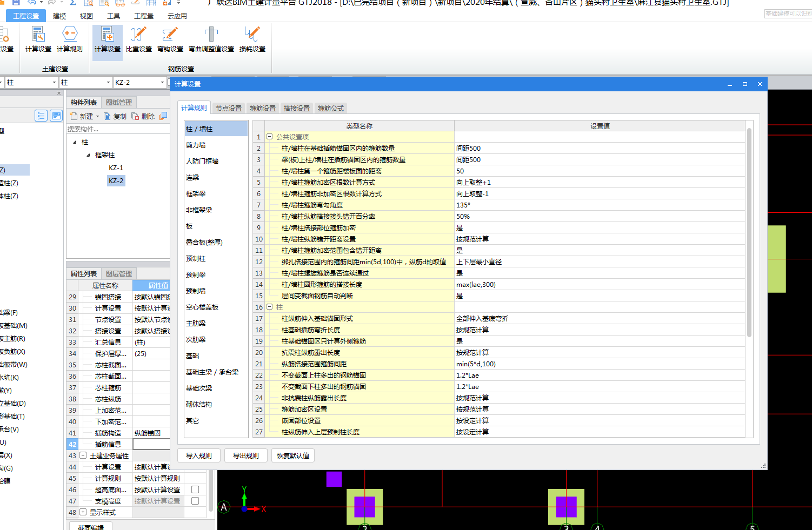Click 复制 in the component list toolbar

115,116
